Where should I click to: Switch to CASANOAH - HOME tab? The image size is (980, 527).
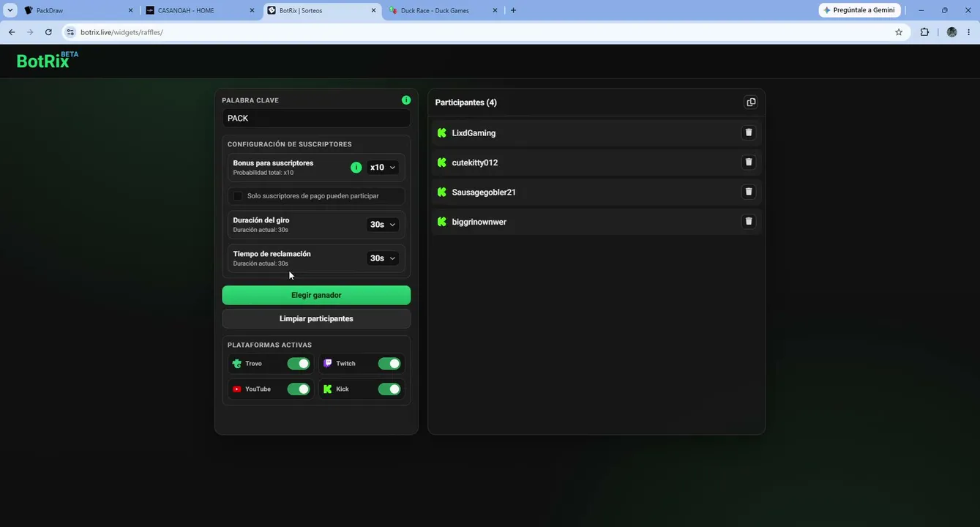point(200,10)
